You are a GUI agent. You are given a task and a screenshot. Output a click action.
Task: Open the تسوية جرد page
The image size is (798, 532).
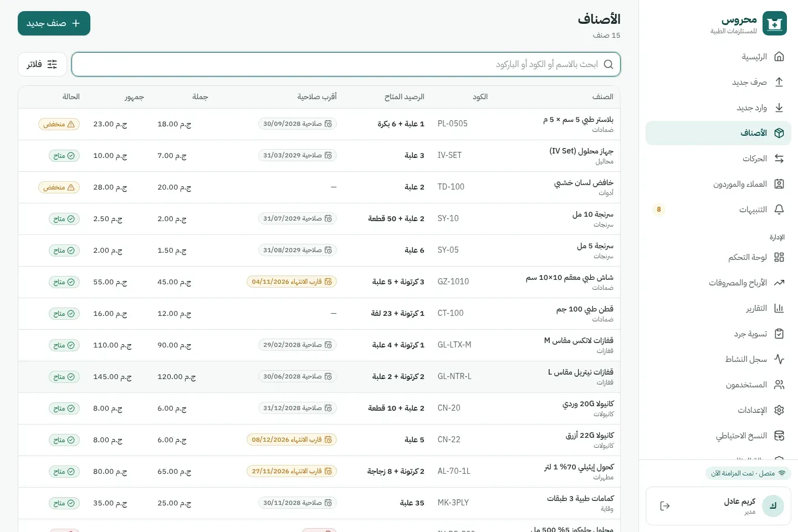tap(718, 334)
